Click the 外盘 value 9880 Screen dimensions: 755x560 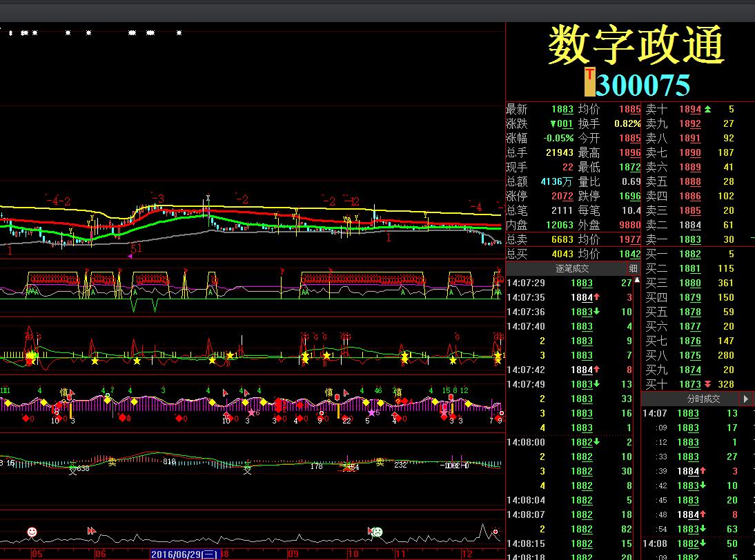[x=630, y=225]
